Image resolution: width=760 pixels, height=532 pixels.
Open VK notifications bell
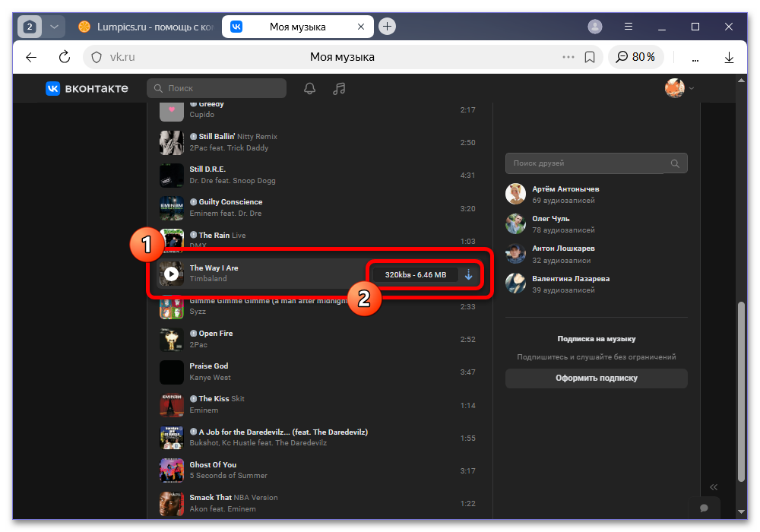310,88
